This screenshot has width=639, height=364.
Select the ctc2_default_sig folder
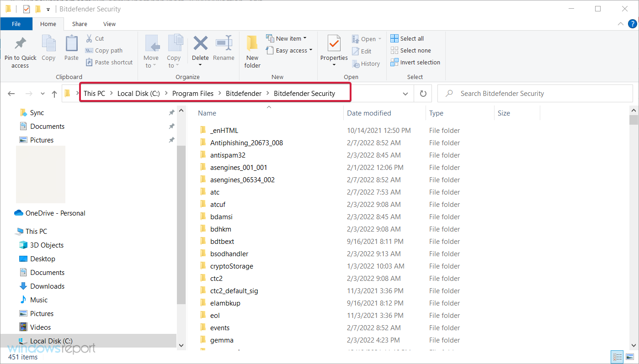point(234,290)
